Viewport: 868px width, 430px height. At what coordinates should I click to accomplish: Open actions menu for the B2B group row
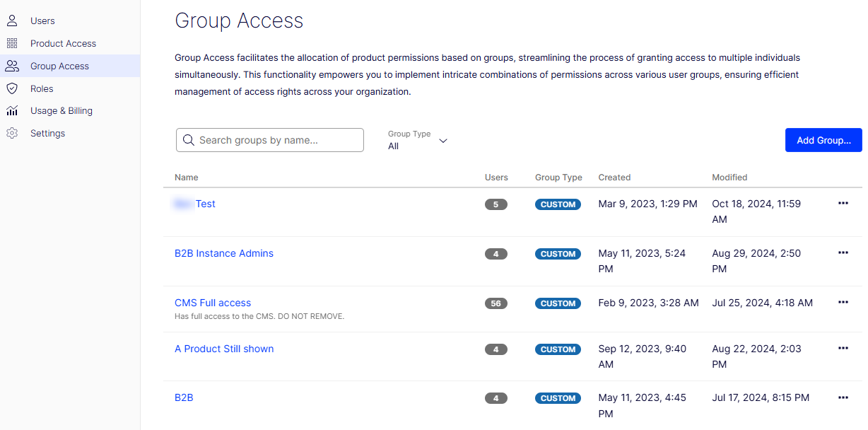click(x=843, y=397)
